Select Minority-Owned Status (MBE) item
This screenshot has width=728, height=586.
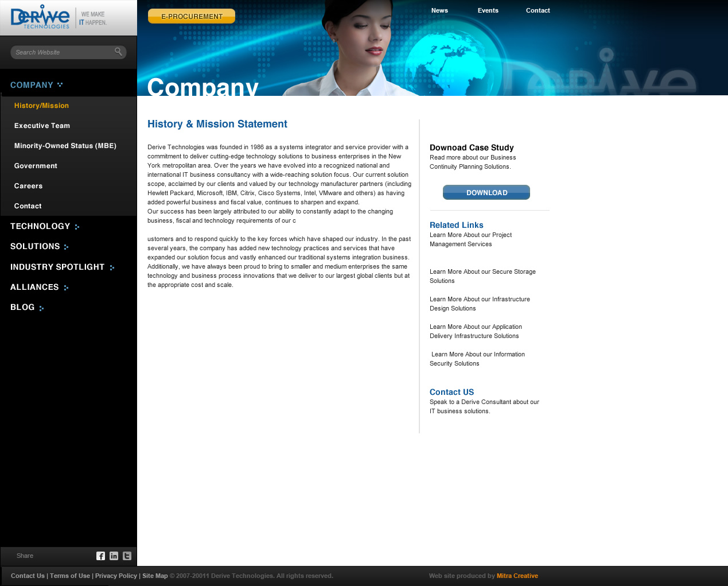coord(65,146)
